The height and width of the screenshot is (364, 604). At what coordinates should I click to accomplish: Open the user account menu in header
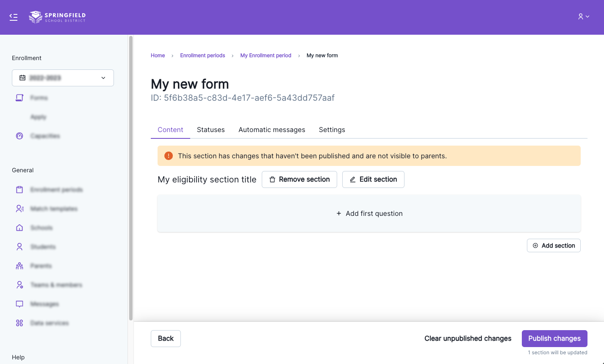coord(583,17)
